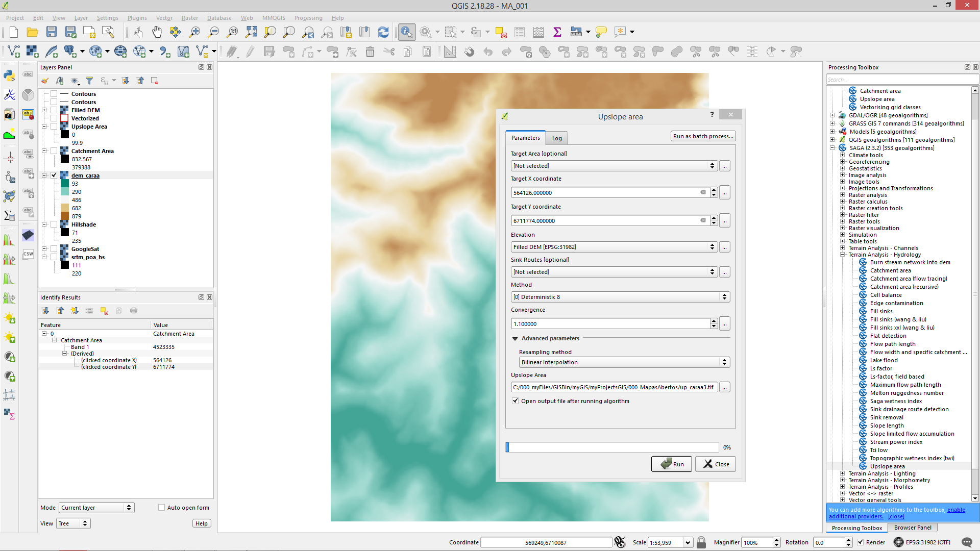
Task: Open the Raster menu
Action: click(189, 18)
